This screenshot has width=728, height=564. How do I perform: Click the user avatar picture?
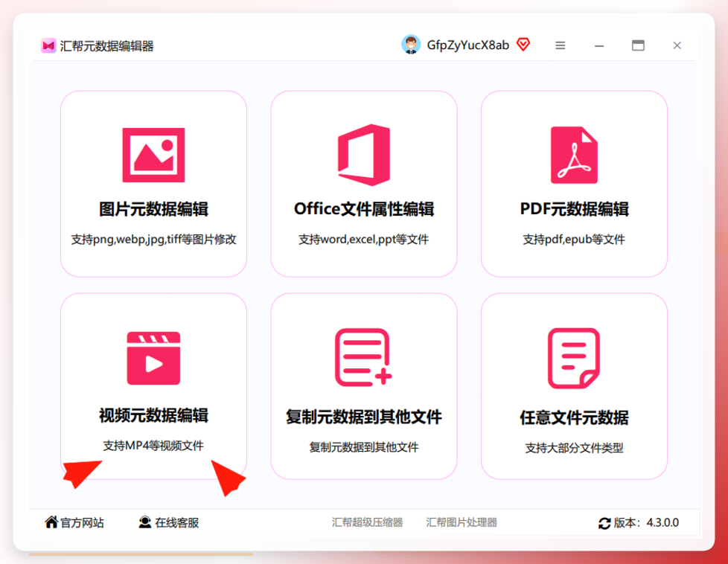pos(411,45)
